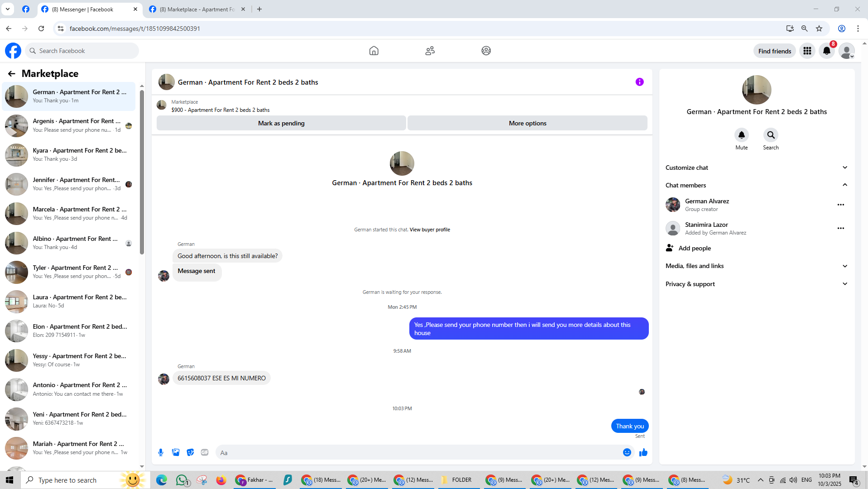
Task: Open the emoji picker in message box
Action: pos(627,452)
